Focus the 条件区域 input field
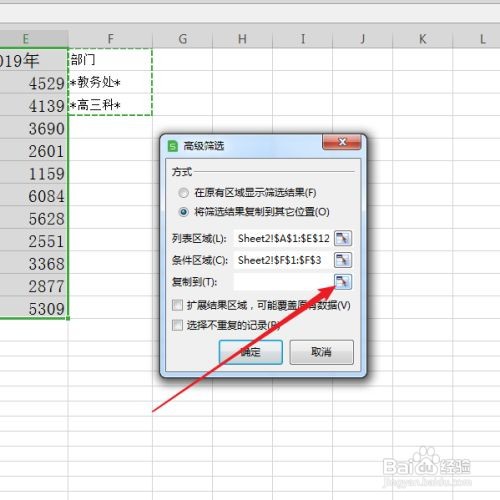Viewport: 500px width, 500px height. click(x=283, y=260)
